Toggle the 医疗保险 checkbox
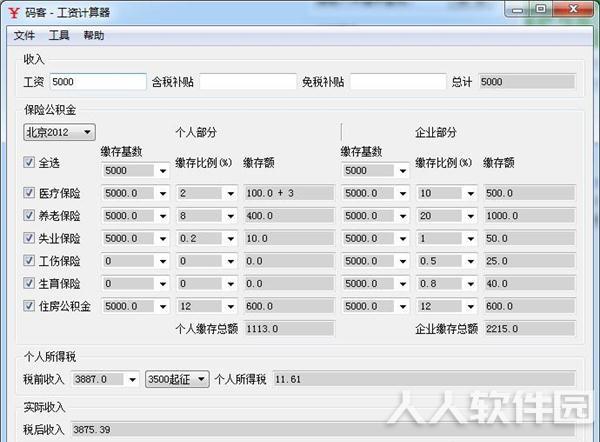This screenshot has height=442, width=600. tap(29, 192)
